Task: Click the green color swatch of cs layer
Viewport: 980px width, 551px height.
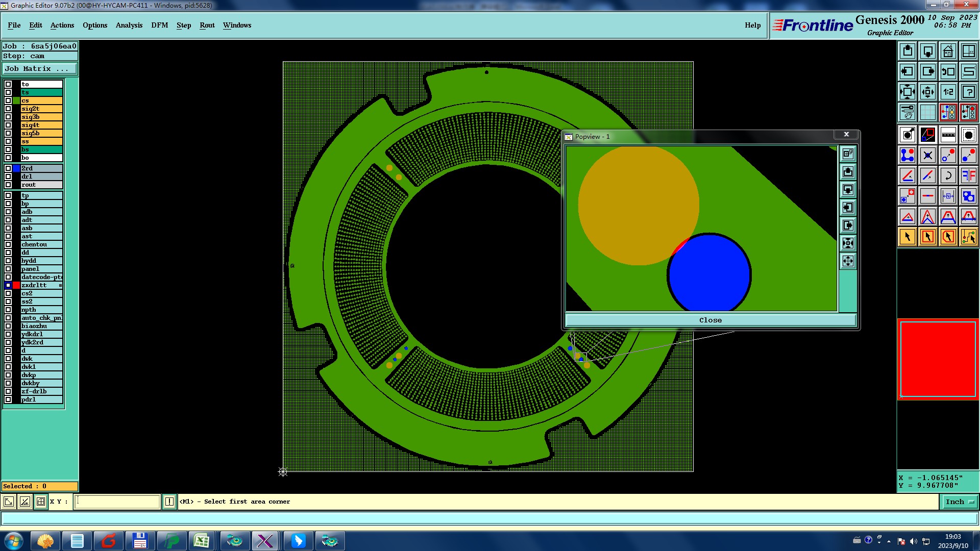Action: click(16, 101)
